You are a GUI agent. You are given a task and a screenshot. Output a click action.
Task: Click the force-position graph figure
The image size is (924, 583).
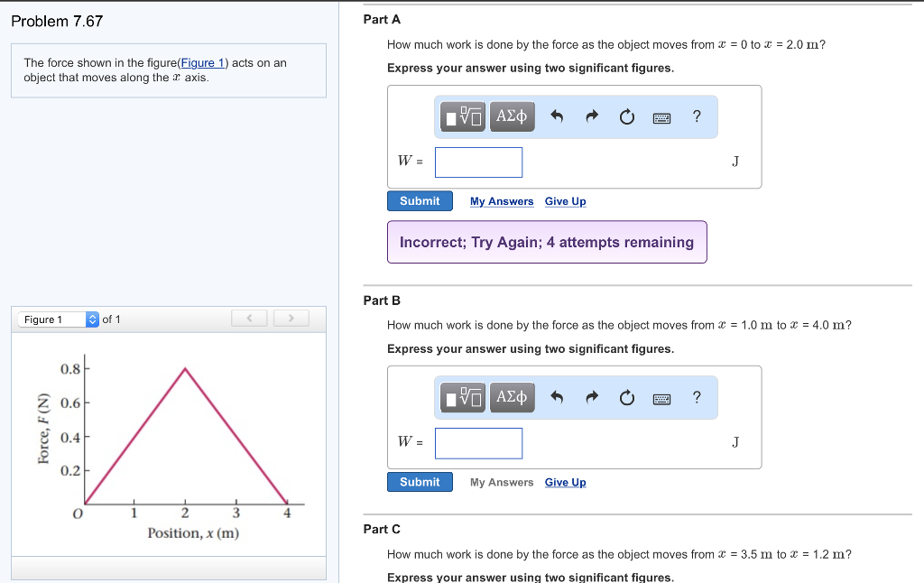point(169,445)
